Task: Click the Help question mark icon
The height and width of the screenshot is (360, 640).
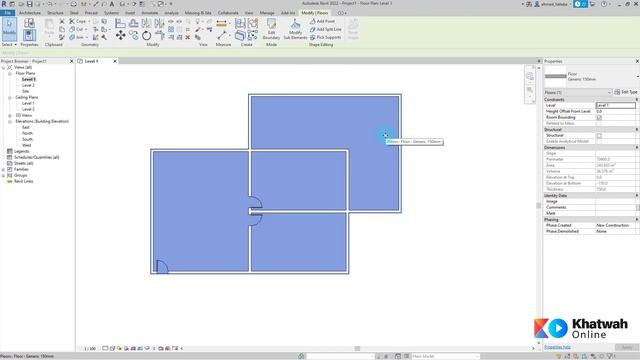Action: click(604, 4)
